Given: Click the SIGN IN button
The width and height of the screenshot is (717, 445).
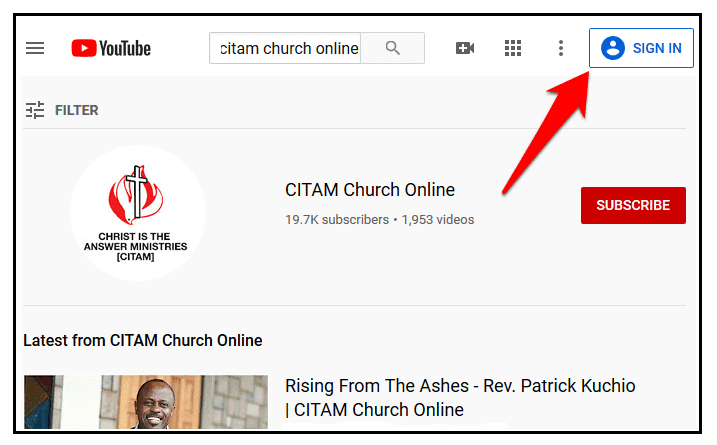Looking at the screenshot, I should (641, 48).
